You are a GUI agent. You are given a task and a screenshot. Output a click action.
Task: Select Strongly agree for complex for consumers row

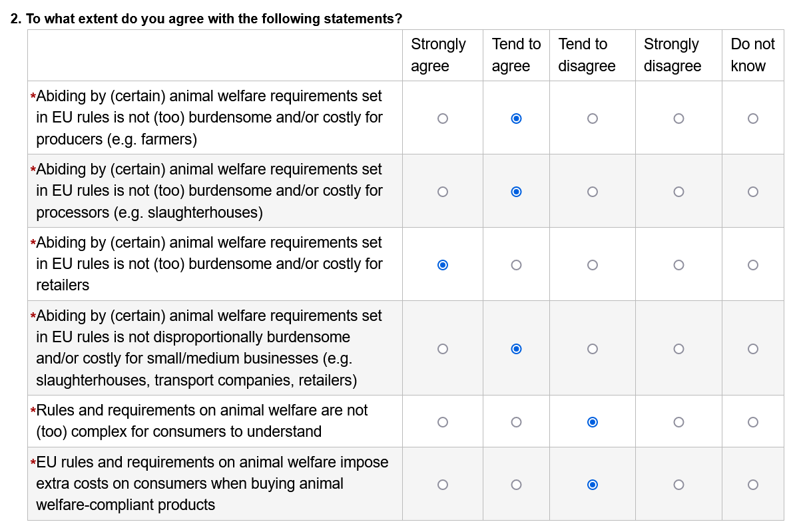(443, 422)
